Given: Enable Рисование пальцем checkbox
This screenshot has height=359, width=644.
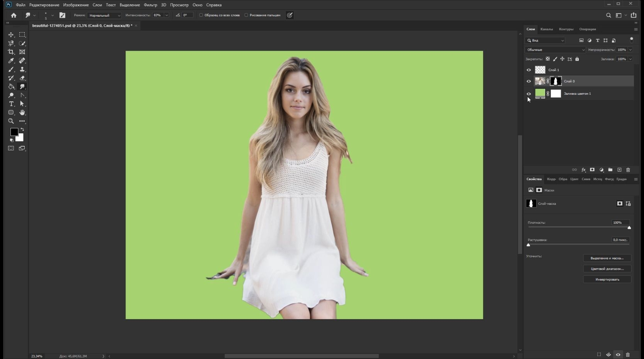Looking at the screenshot, I should (x=246, y=15).
